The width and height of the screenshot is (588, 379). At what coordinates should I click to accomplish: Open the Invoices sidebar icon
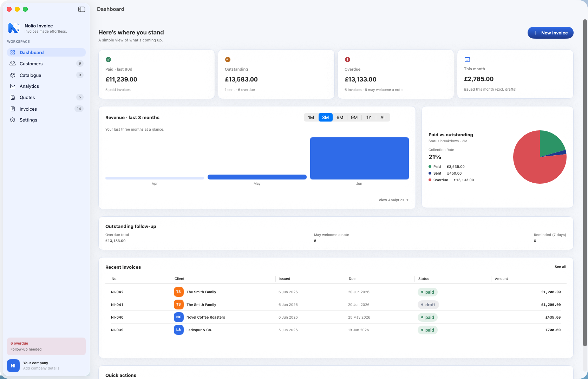click(x=13, y=109)
